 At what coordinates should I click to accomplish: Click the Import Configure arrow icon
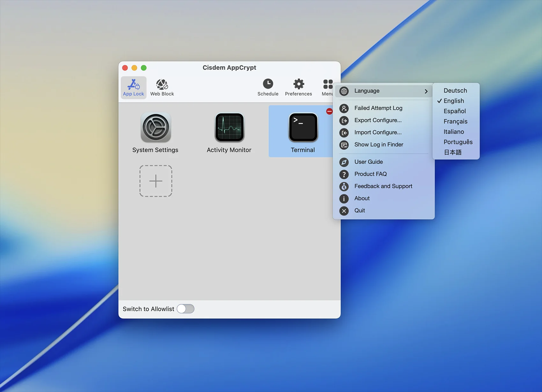tap(344, 133)
